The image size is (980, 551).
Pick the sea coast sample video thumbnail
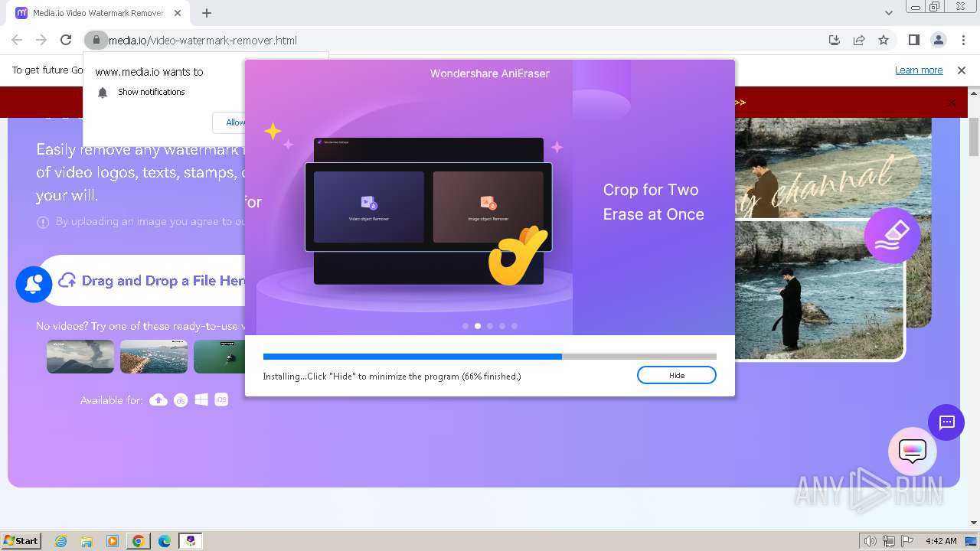(x=154, y=357)
